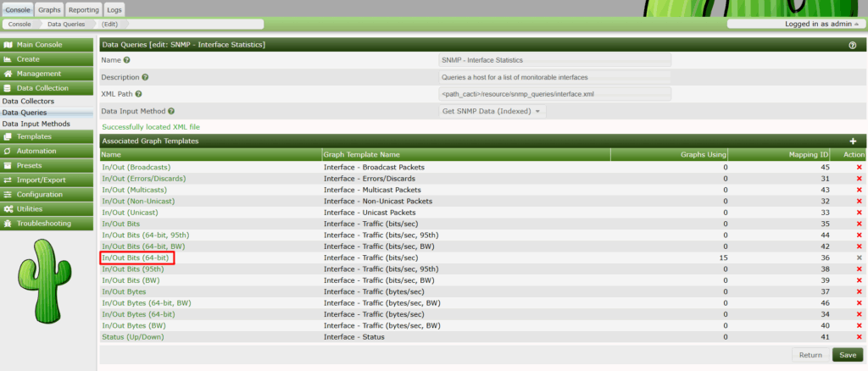Delete the In/Out Bits mapping ID 35
868x371 pixels.
(860, 224)
